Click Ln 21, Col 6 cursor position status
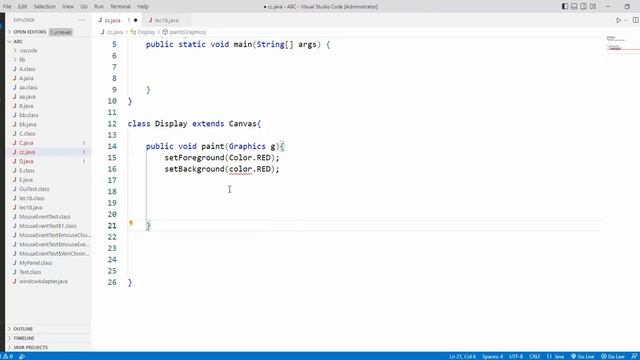Screen dimensions: 640x360 coord(462,356)
